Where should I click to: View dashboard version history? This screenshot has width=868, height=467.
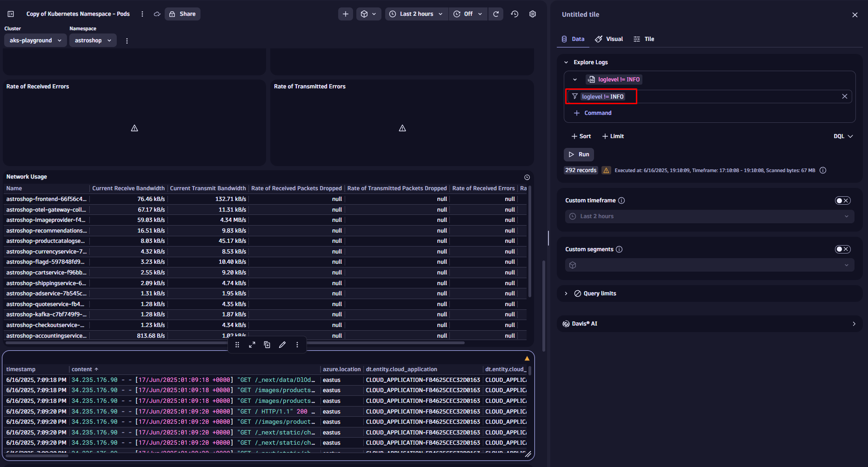(x=514, y=13)
